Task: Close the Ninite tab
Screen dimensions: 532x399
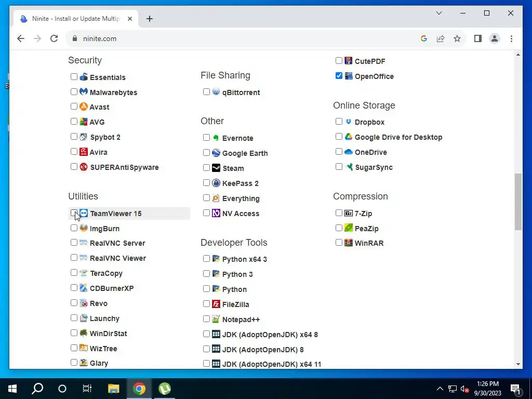Action: click(129, 19)
